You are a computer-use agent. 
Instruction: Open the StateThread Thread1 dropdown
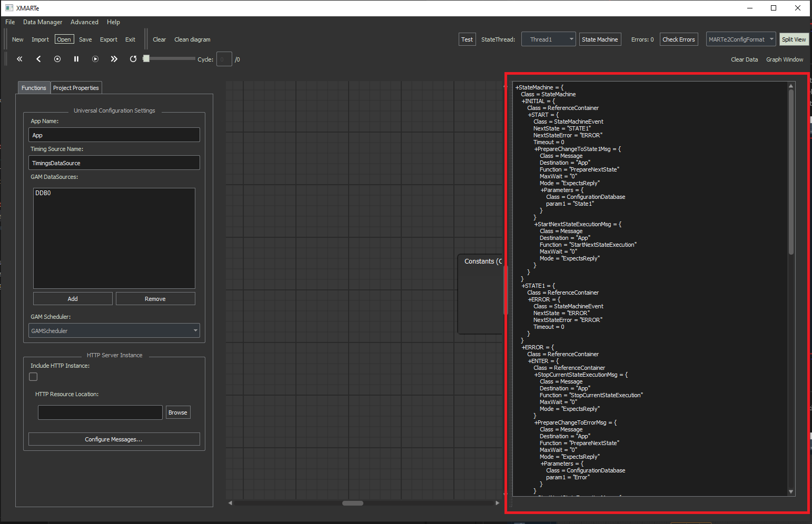tap(548, 39)
